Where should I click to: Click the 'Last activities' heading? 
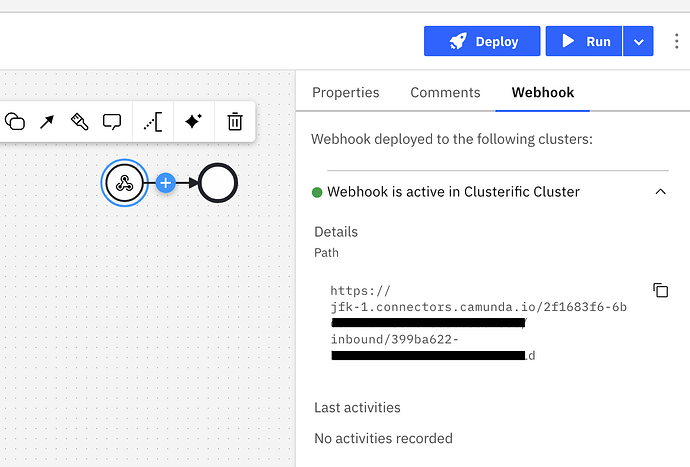tap(357, 408)
